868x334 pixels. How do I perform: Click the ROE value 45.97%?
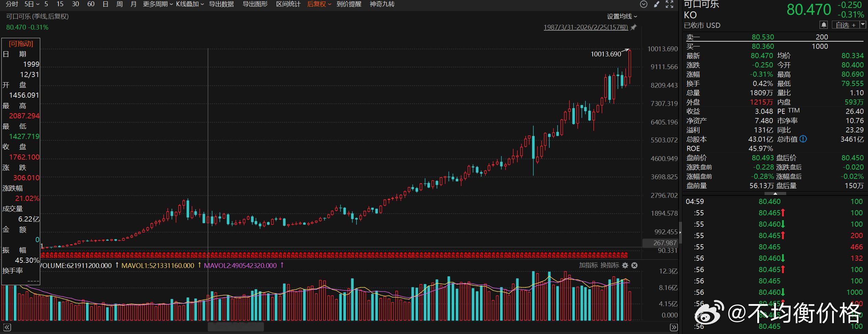[761, 149]
